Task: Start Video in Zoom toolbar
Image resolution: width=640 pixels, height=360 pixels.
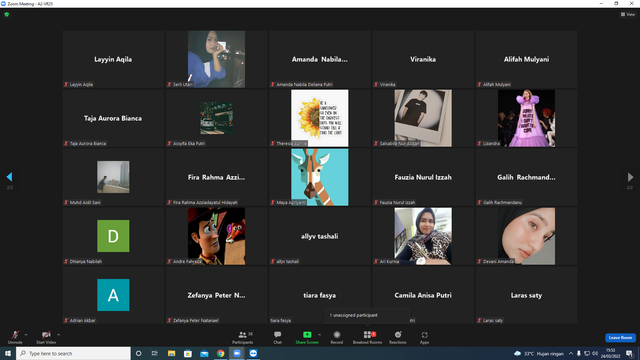Action: (x=46, y=337)
